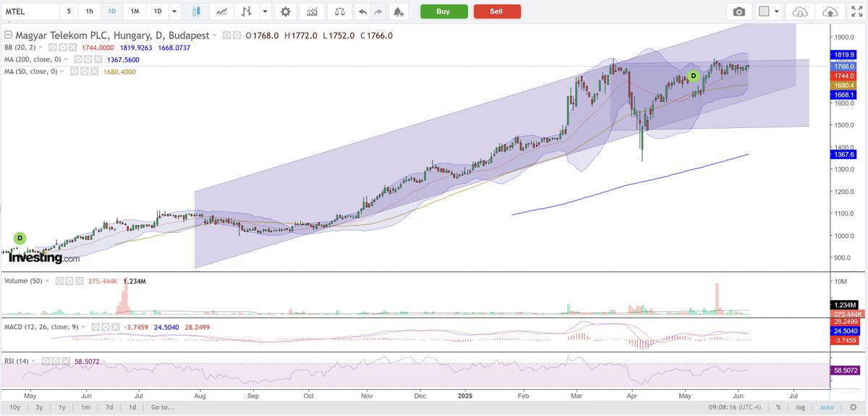Set range to 10y
Screen dimensions: 868x416
point(15,407)
